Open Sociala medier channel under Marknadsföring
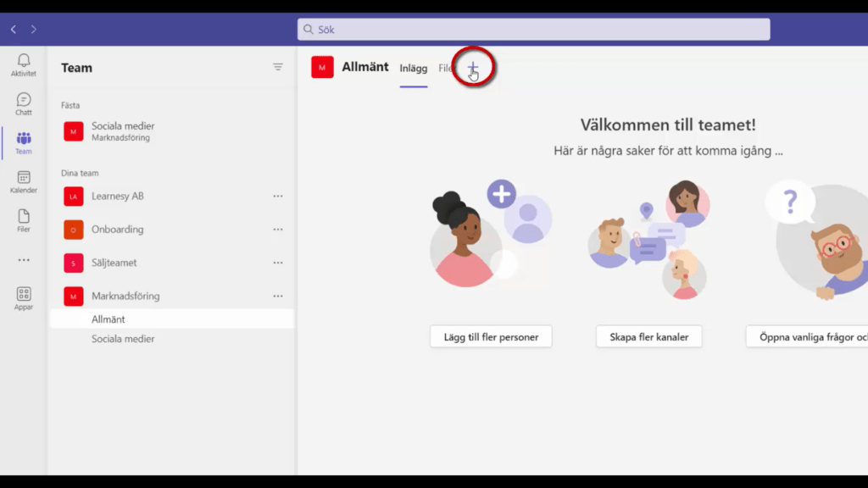 point(123,339)
